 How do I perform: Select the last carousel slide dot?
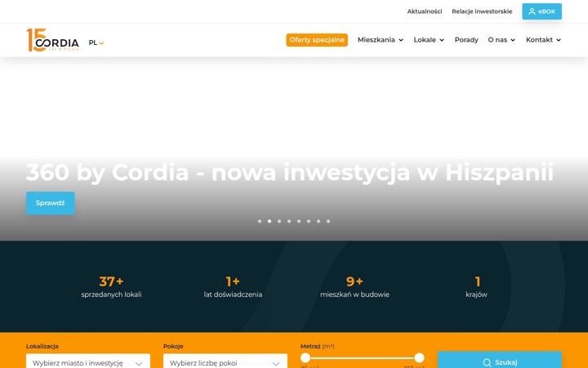[x=328, y=221]
